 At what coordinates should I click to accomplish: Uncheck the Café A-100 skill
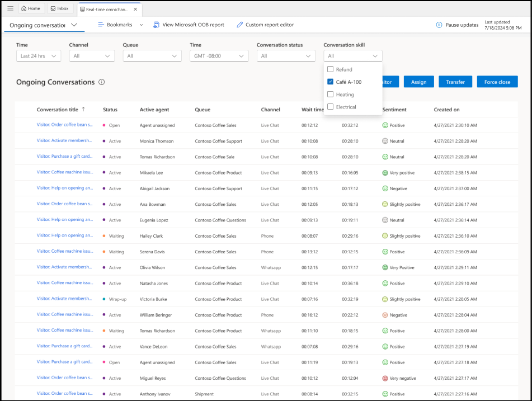coord(329,82)
